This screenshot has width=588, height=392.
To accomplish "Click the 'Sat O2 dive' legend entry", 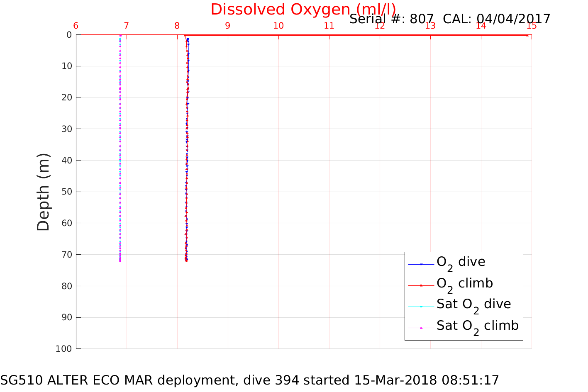I will (x=473, y=305).
